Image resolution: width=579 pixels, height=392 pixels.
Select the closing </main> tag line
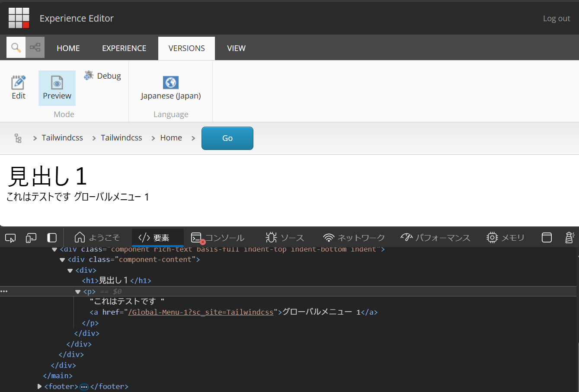click(58, 376)
